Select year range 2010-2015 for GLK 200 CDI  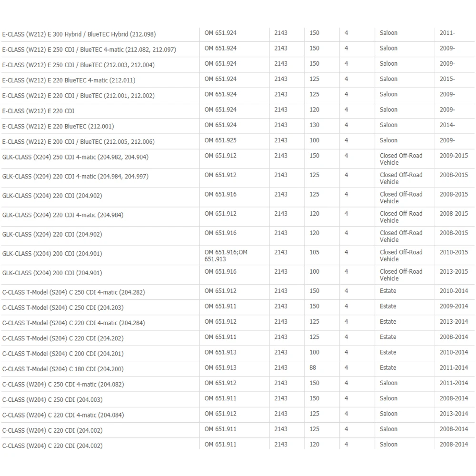tap(454, 252)
